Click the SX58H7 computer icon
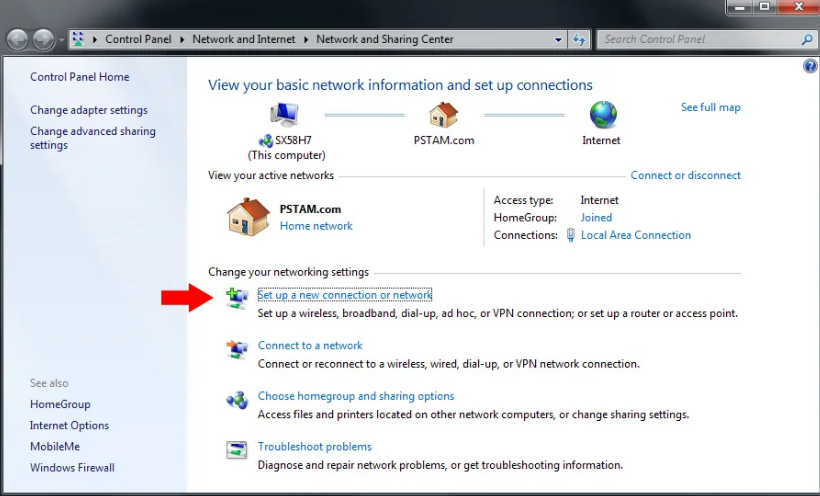The width and height of the screenshot is (820, 496). click(284, 115)
